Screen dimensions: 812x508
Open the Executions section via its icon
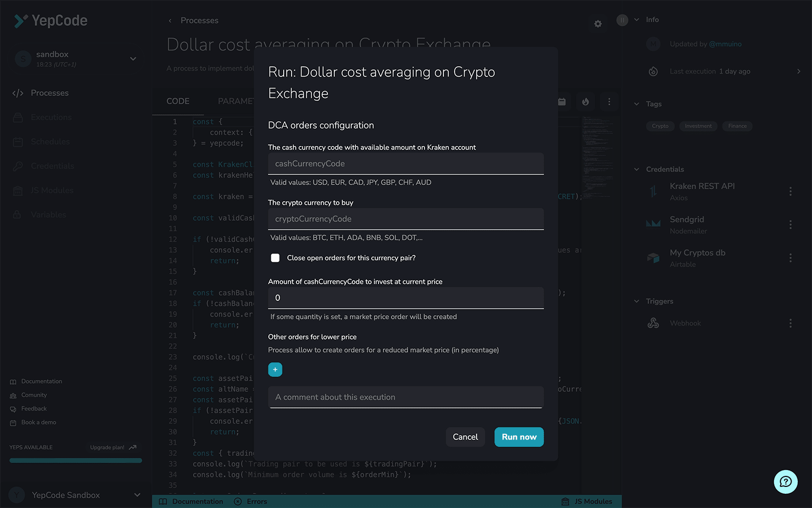(17, 117)
